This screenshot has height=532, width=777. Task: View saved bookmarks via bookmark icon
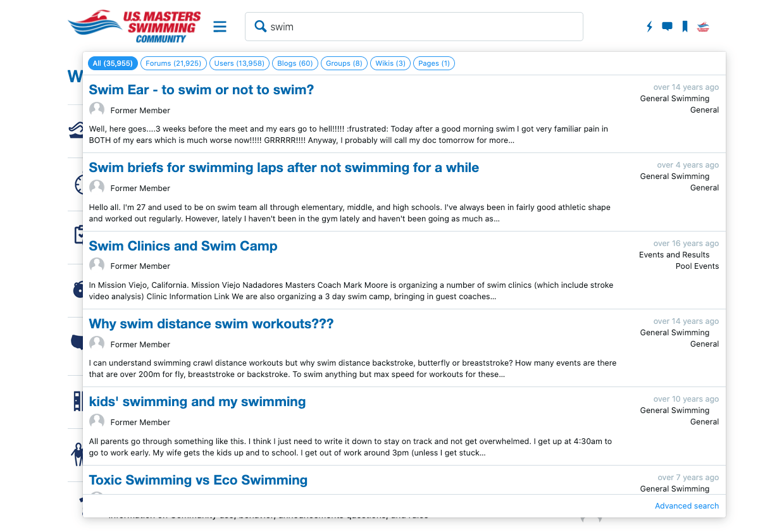pos(684,27)
